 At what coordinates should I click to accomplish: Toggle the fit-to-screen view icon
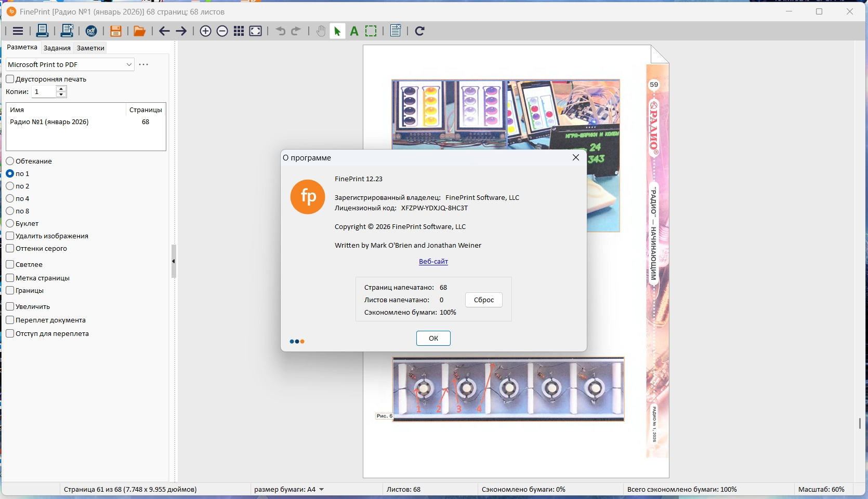click(256, 31)
